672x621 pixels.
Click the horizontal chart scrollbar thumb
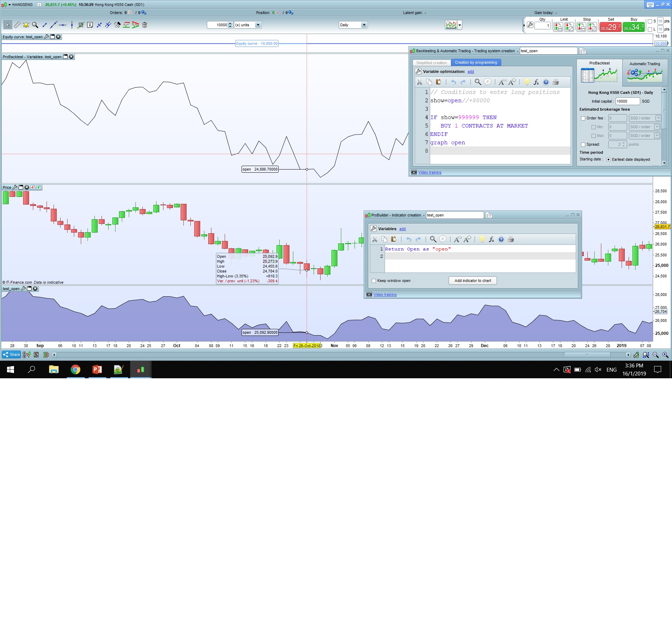pos(587,355)
